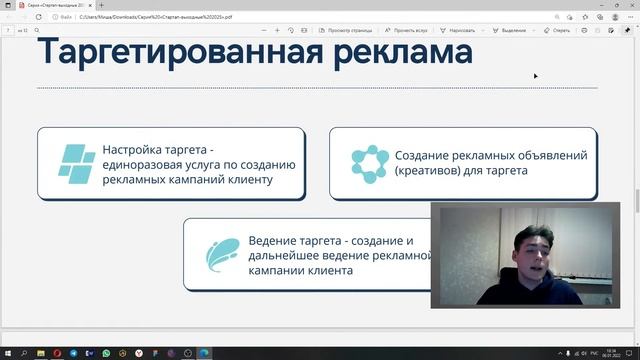
Task: Open the browser profile avatar
Action: (615, 17)
